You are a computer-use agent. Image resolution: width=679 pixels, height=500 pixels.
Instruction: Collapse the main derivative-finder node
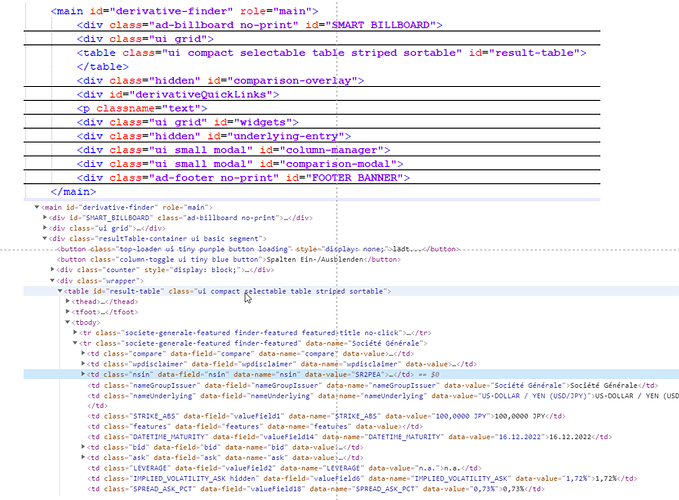click(37, 207)
